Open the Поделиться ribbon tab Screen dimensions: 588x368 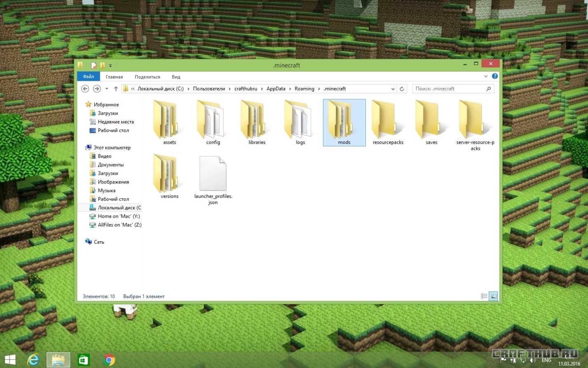click(147, 77)
